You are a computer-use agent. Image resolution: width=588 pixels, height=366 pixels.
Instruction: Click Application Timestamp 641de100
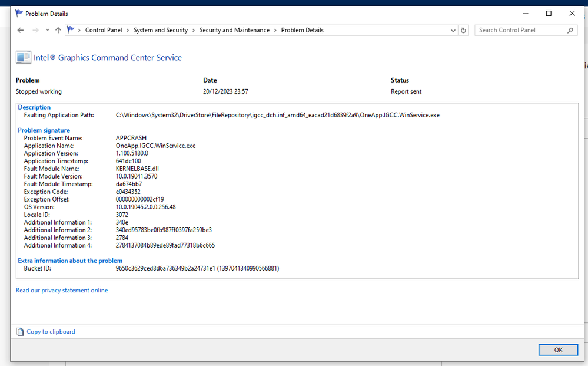click(128, 161)
